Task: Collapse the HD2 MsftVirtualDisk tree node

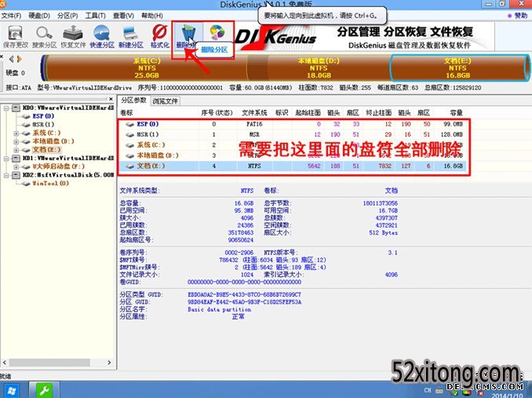Action: [6, 175]
